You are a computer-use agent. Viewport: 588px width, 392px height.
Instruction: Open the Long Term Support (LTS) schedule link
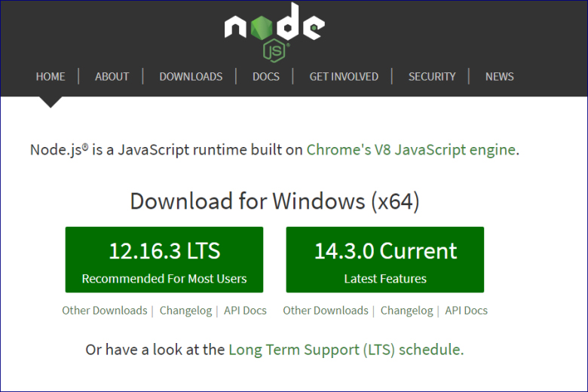(x=345, y=350)
